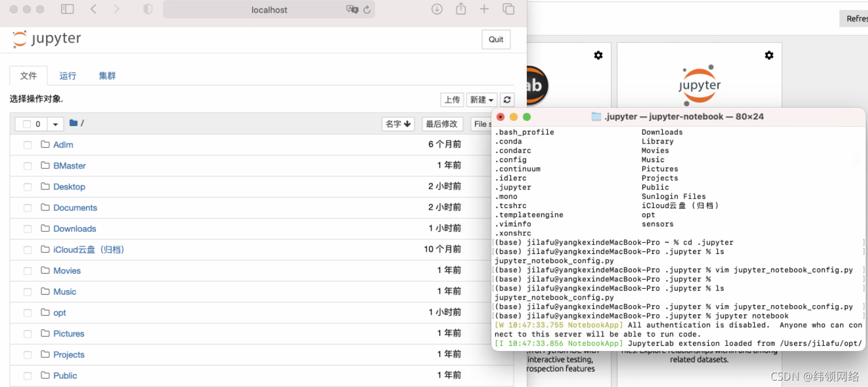Click the JupyterLab card logo
Viewport: 868px width, 387px height.
point(536,85)
